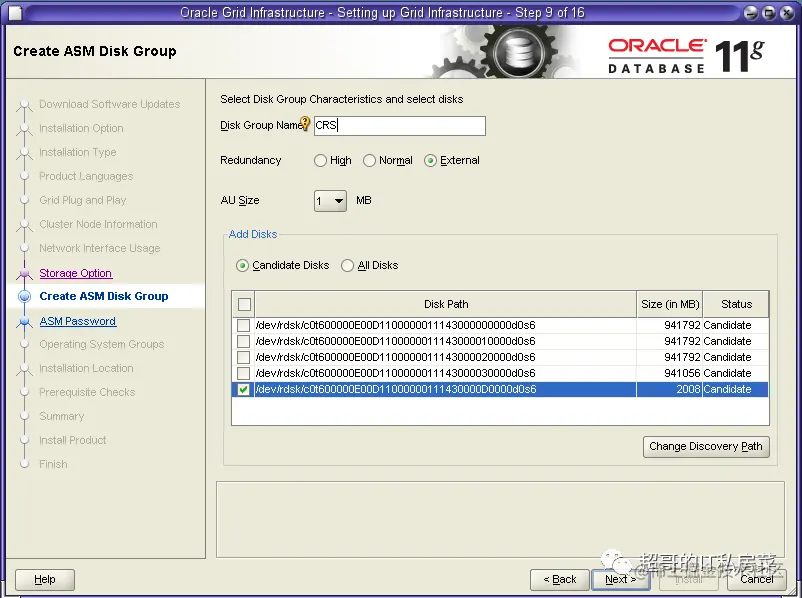Click Candidate status of first disk row
Viewport: 802px width, 598px height.
727,325
